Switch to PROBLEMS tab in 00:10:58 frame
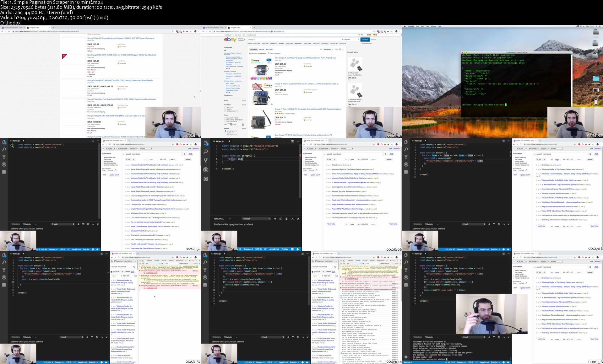The height and width of the screenshot is (364, 603). tap(417, 337)
